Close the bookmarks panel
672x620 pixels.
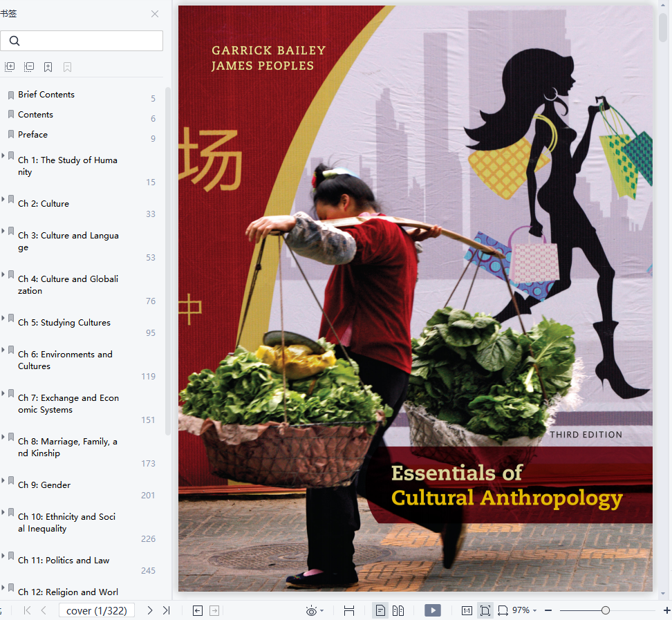pos(155,14)
